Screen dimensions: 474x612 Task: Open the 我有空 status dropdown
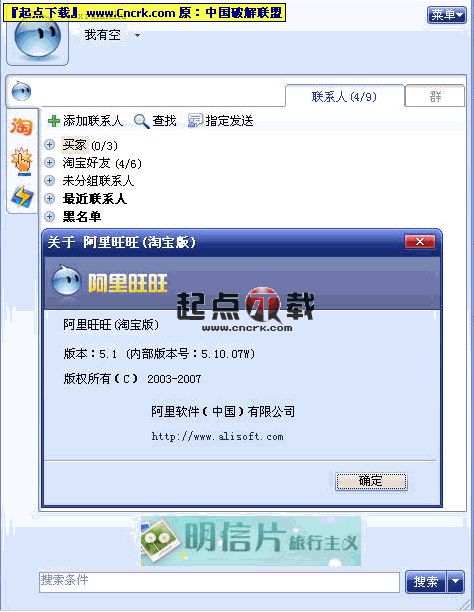[x=137, y=36]
